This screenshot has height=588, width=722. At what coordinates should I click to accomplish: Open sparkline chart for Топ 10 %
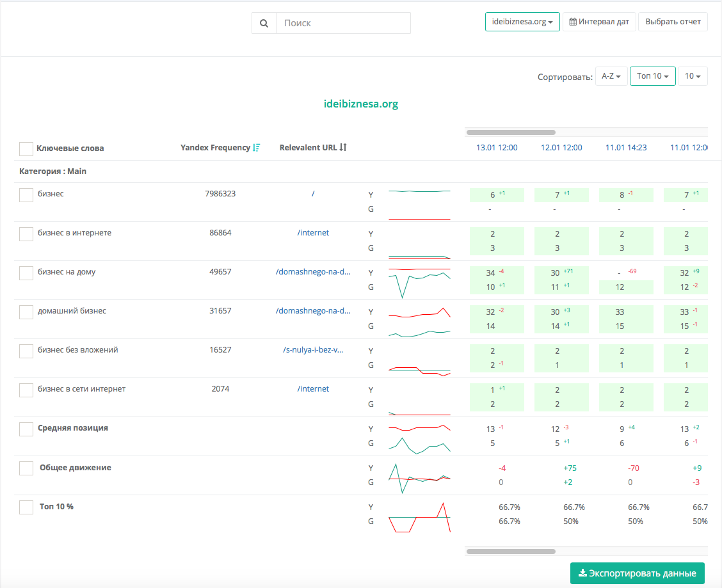[x=419, y=517]
